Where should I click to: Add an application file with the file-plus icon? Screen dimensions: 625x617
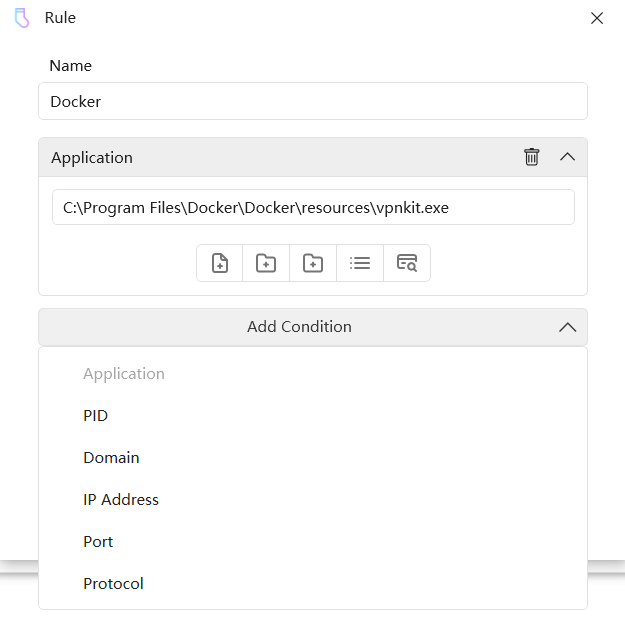pos(220,263)
